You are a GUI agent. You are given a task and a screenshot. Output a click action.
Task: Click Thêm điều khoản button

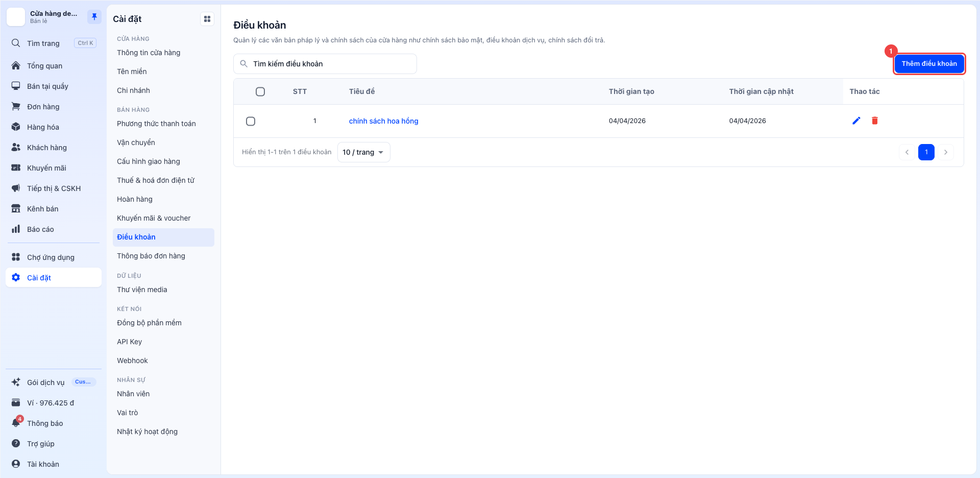click(929, 64)
